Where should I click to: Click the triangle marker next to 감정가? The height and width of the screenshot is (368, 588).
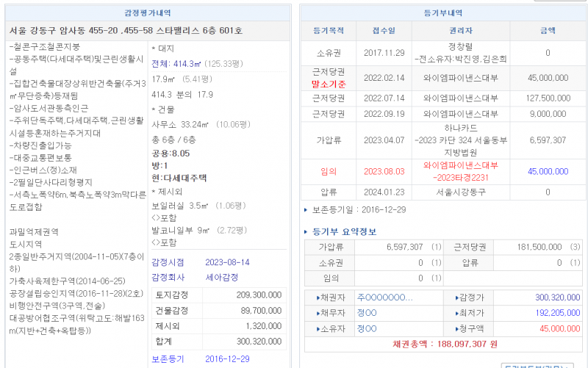pyautogui.click(x=456, y=297)
